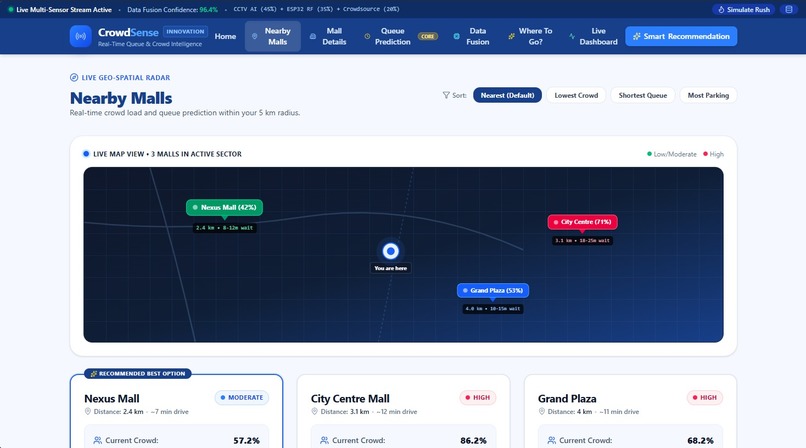
Task: Click the filter funnel icon next to Sort
Action: [x=446, y=95]
